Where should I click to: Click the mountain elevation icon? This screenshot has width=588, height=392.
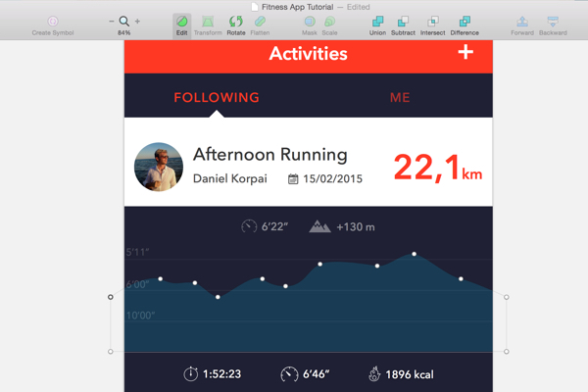point(319,226)
